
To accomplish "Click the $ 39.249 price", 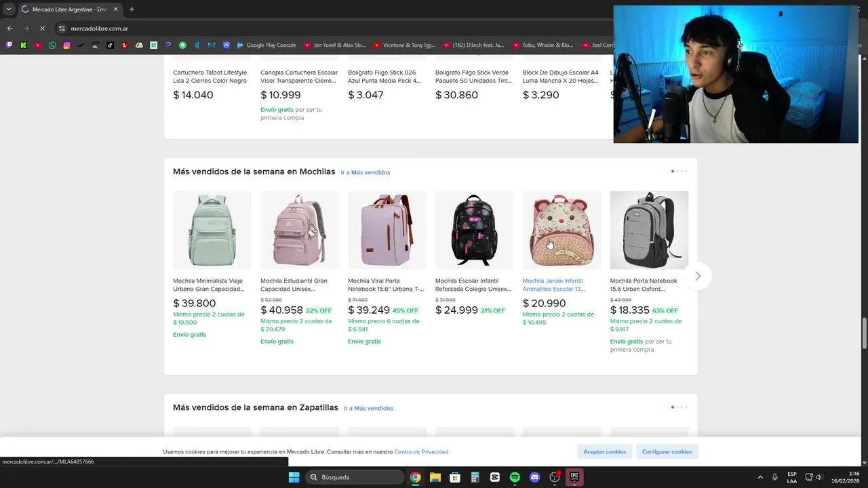I will pos(369,310).
